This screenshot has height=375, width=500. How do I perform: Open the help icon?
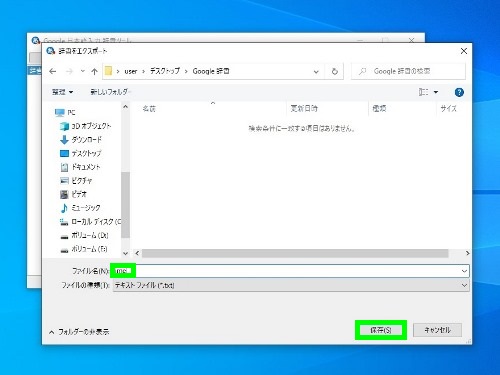[459, 92]
